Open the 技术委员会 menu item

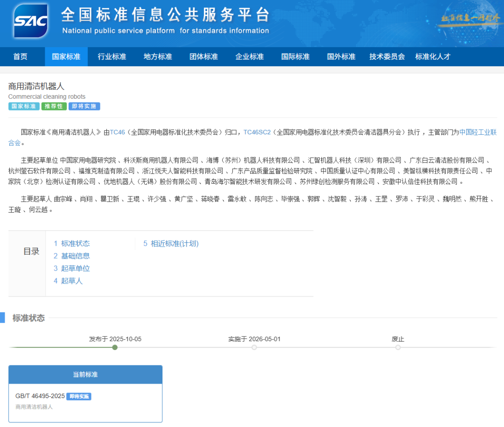coord(386,56)
